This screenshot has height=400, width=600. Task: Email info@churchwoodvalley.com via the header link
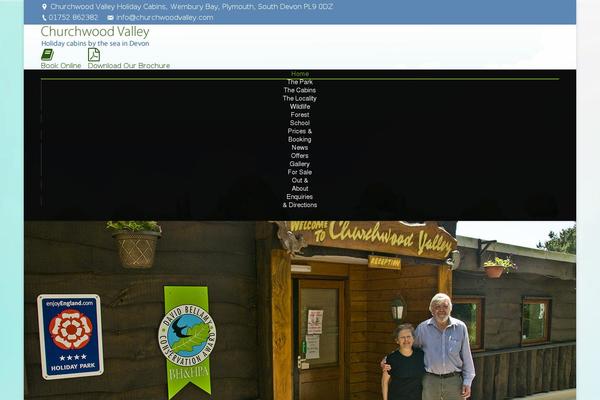point(165,18)
